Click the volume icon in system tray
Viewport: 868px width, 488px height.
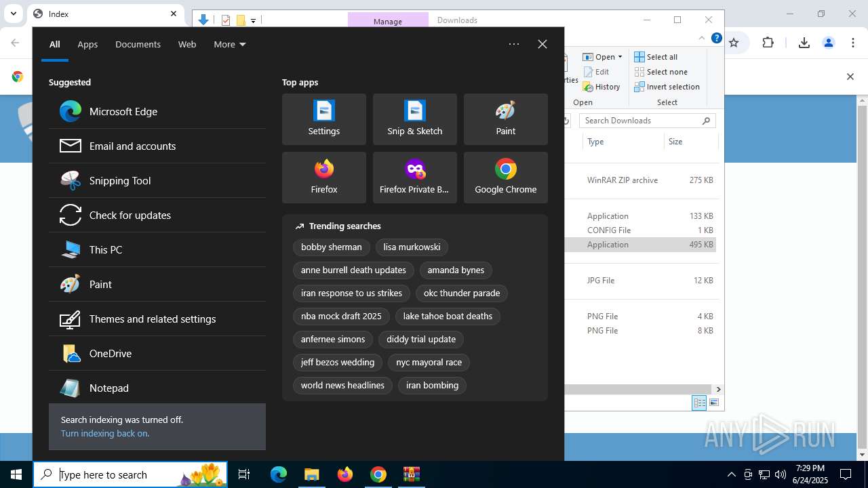coord(781,474)
